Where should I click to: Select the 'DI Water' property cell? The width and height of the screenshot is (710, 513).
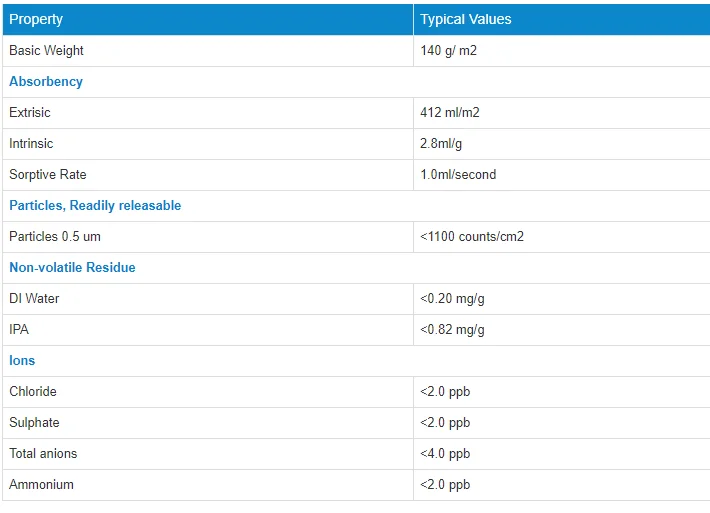(x=208, y=299)
